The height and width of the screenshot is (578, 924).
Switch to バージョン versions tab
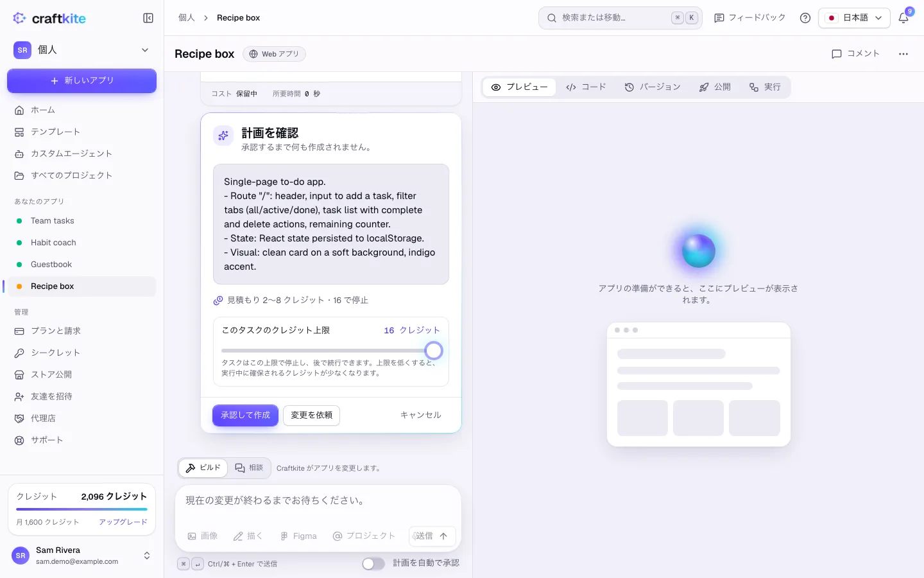point(652,87)
